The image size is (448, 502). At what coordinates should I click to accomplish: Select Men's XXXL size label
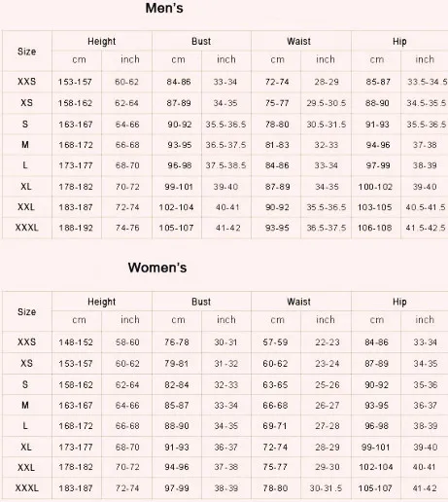(x=26, y=228)
